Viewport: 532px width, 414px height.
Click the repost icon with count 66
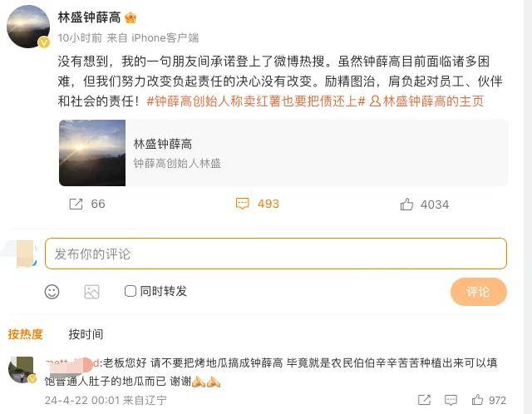click(x=76, y=204)
